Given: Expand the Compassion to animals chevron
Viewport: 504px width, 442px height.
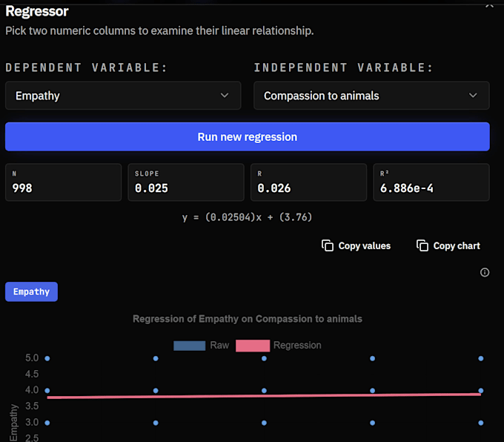Looking at the screenshot, I should 473,96.
